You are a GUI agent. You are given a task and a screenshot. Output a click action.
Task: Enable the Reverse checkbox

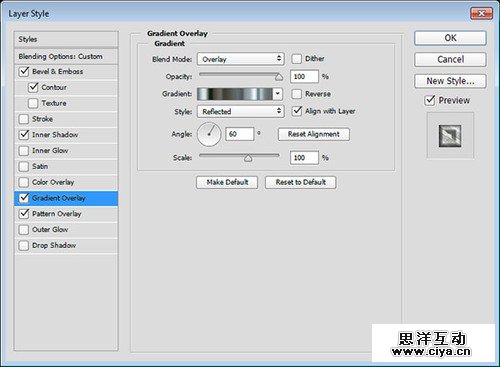(x=296, y=94)
